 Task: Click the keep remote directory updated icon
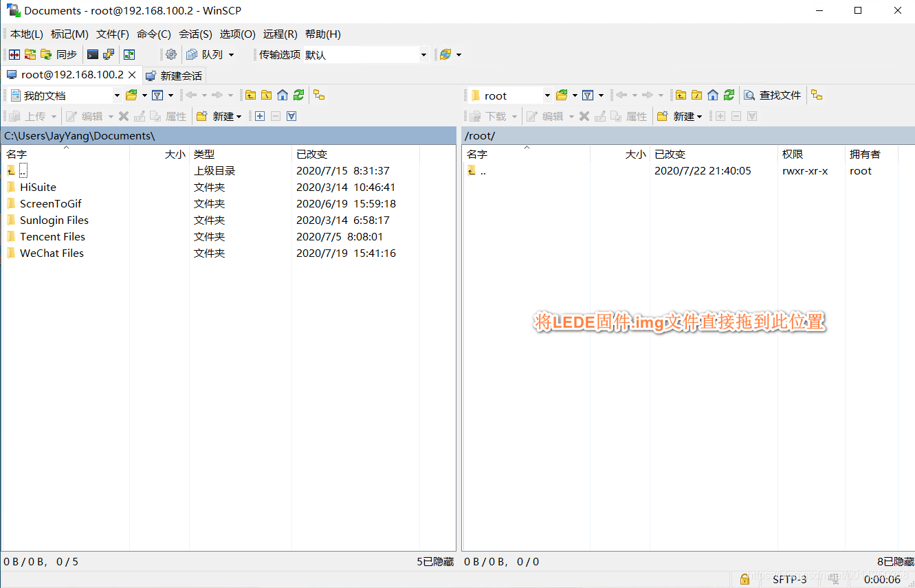click(129, 54)
